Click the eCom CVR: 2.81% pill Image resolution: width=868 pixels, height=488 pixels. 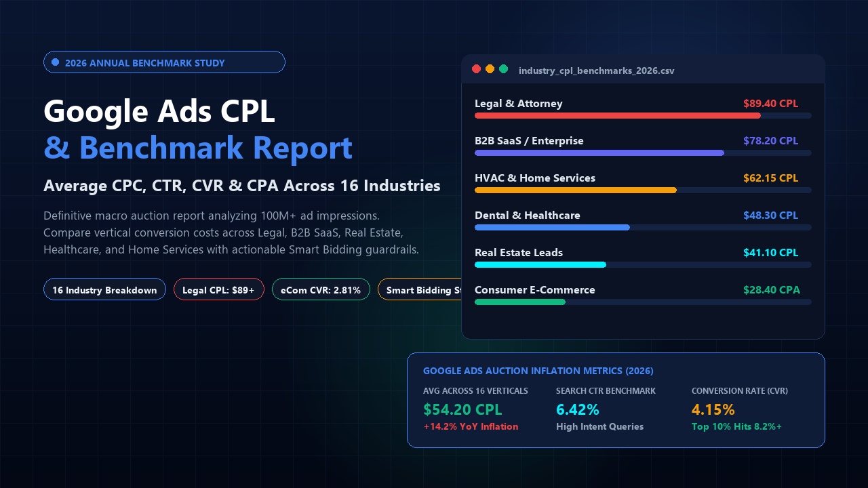[321, 290]
